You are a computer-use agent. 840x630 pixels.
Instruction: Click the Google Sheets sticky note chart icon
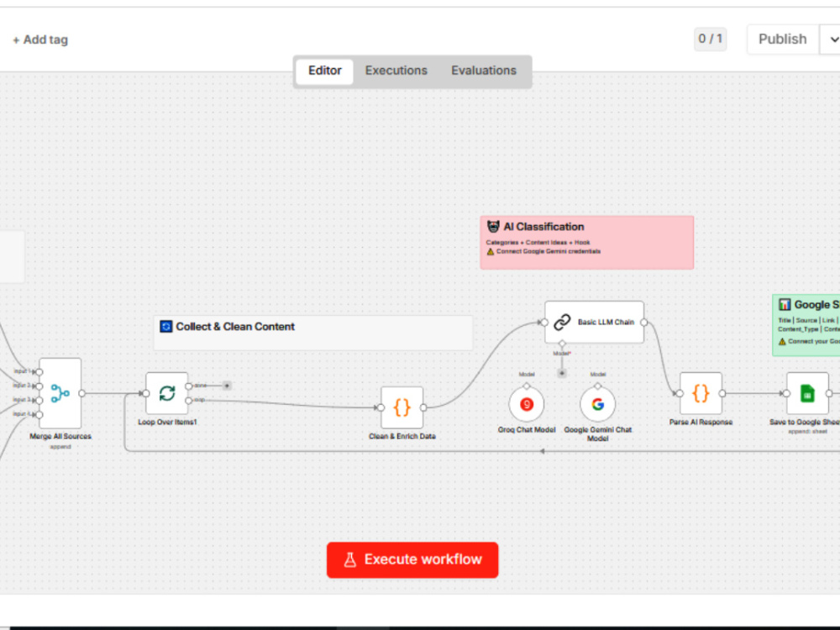pos(785,304)
